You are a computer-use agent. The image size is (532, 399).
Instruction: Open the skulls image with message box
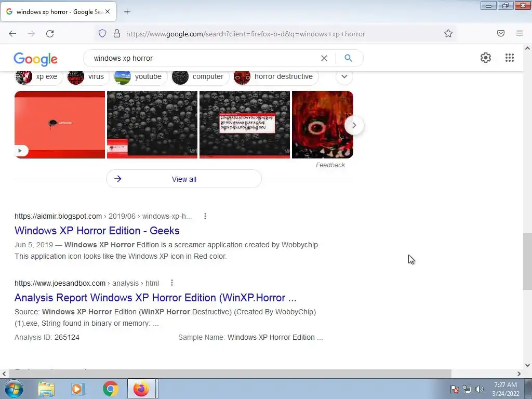245,125
